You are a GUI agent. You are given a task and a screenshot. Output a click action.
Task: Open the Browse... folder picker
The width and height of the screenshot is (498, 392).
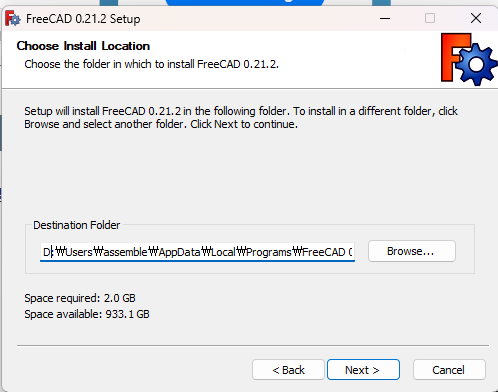pyautogui.click(x=412, y=251)
